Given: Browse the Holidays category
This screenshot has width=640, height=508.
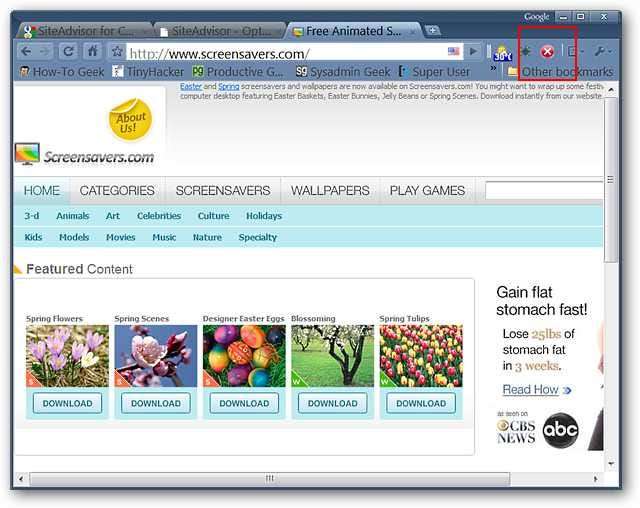Looking at the screenshot, I should [x=264, y=216].
